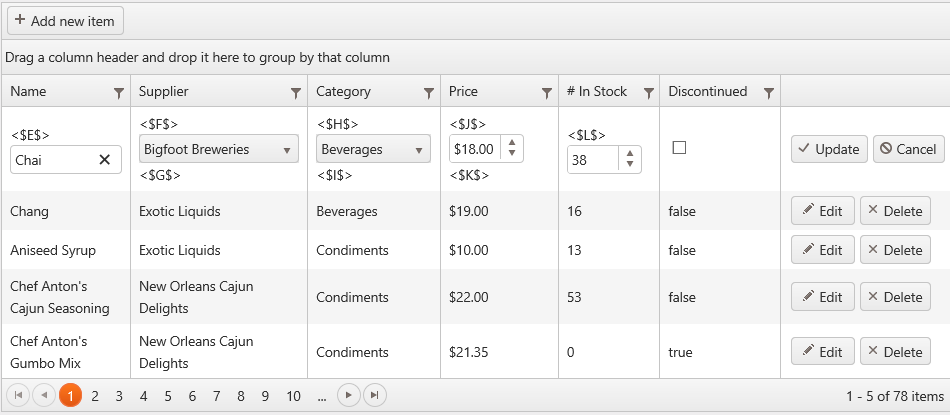Open the Bigfoot Breweries supplier dropdown
The width and height of the screenshot is (950, 415).
(x=219, y=149)
